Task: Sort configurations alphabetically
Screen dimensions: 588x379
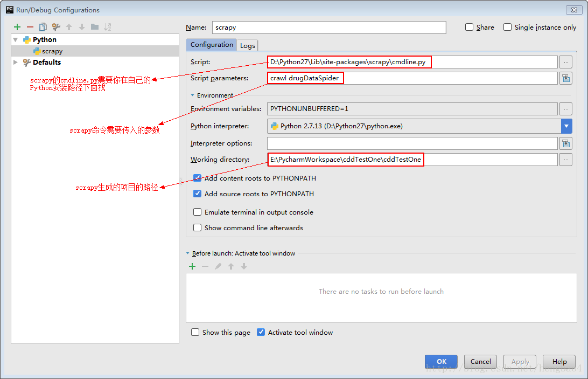Action: pos(108,27)
